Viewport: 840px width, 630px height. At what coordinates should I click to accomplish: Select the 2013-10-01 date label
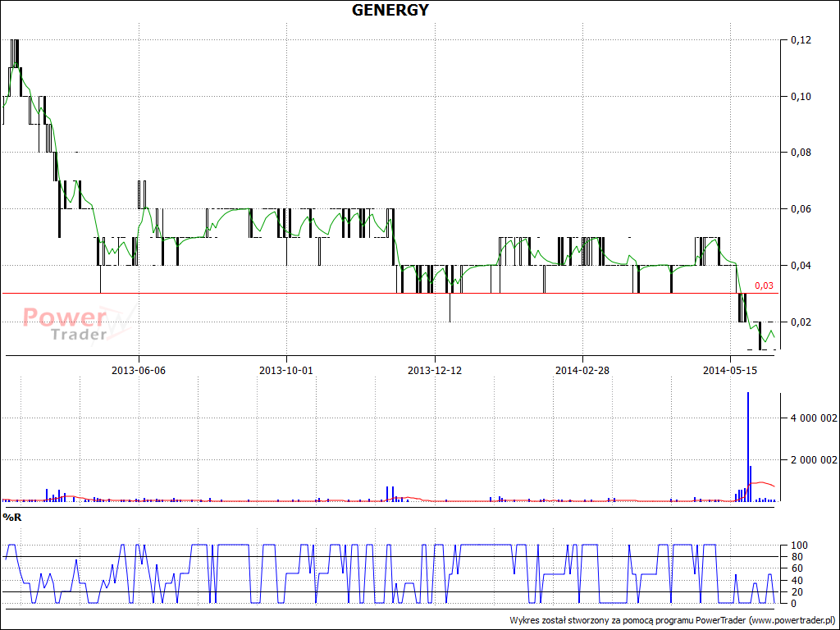coord(286,370)
